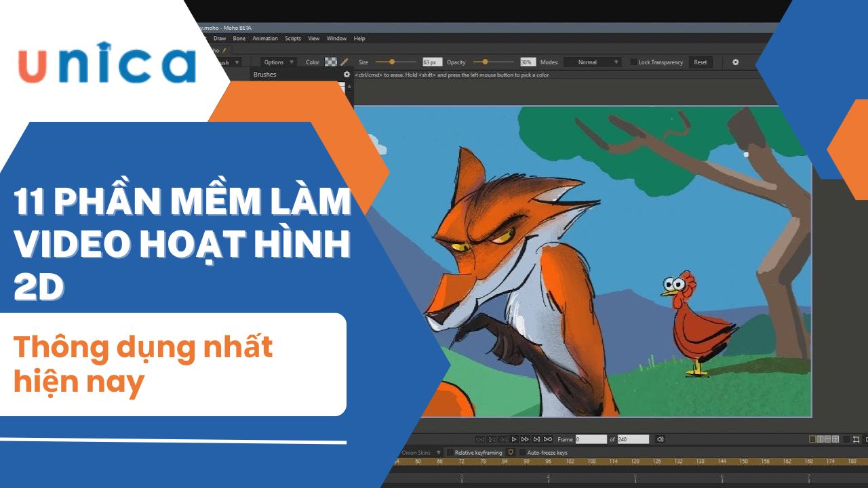This screenshot has width=868, height=488.
Task: Open the Brushes panel gear menu
Action: [x=347, y=75]
